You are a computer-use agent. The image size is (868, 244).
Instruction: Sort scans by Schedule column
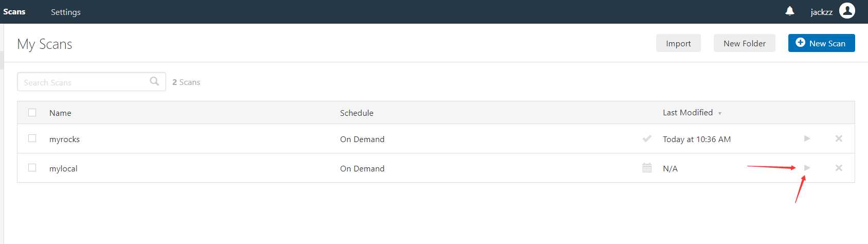(357, 113)
